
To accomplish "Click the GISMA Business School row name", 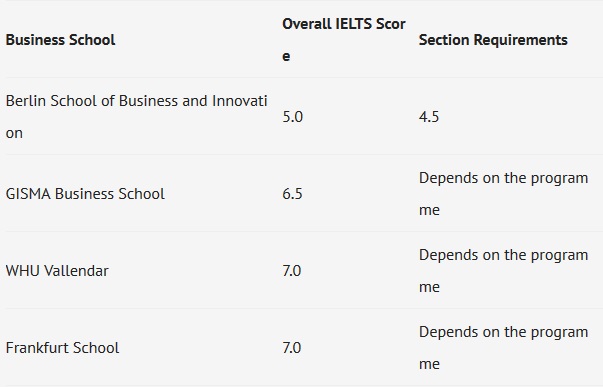I will [x=85, y=194].
